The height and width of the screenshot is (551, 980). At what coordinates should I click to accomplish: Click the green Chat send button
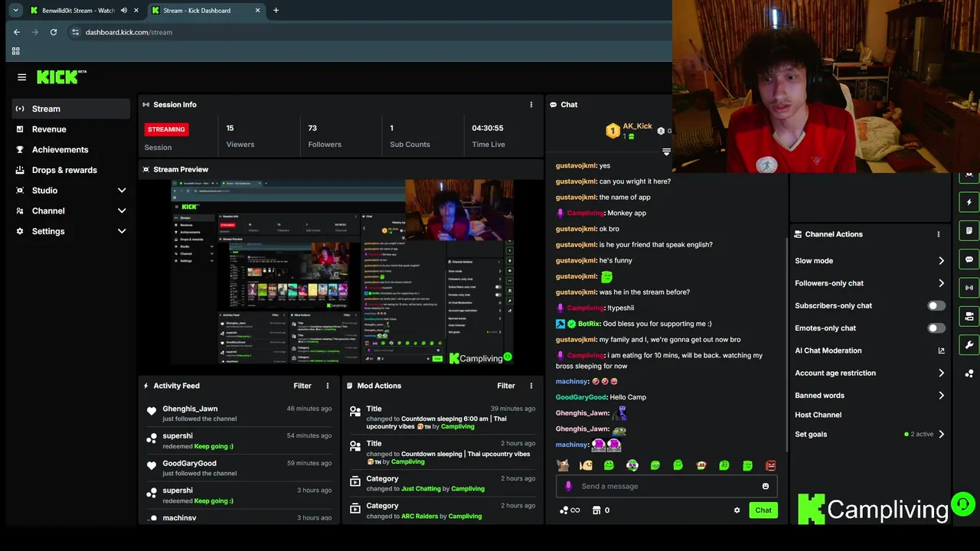coord(763,510)
